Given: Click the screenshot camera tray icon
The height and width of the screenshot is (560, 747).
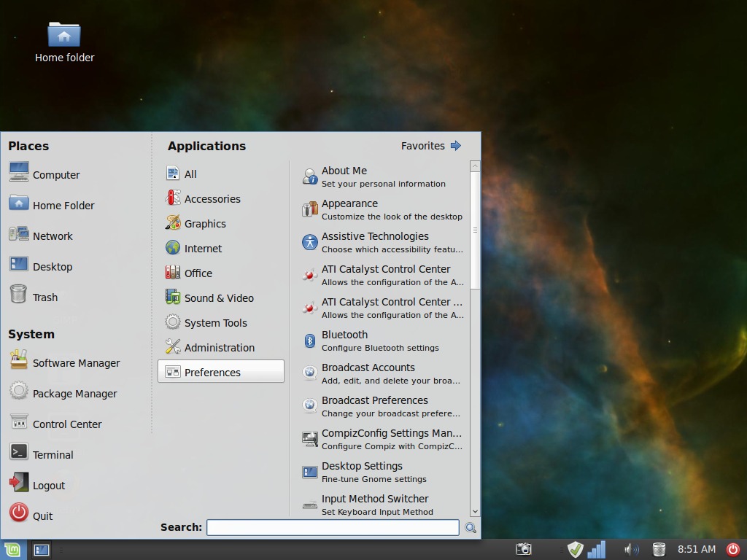Looking at the screenshot, I should [x=524, y=550].
